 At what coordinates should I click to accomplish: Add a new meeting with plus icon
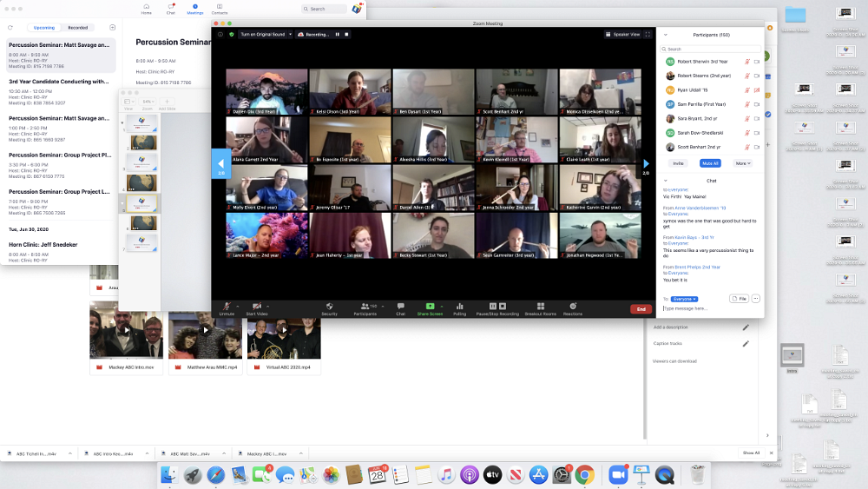(x=112, y=27)
